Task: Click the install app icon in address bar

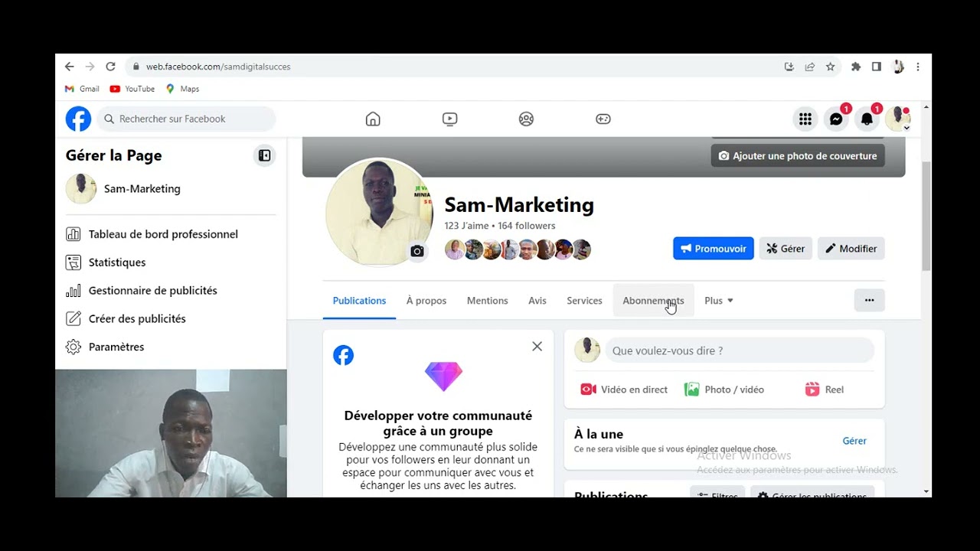Action: pyautogui.click(x=789, y=67)
